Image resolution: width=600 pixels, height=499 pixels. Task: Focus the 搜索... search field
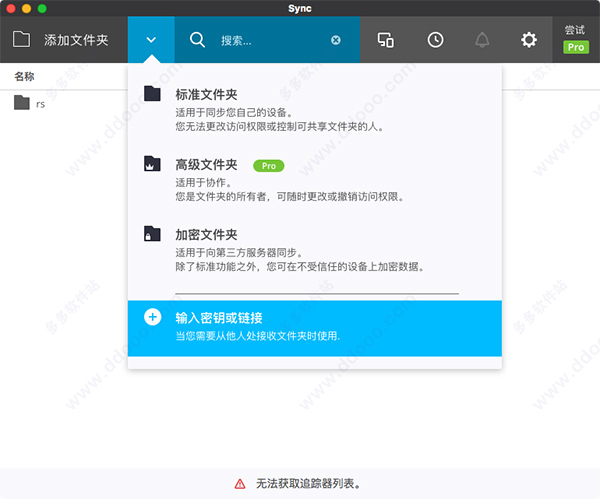[x=267, y=40]
